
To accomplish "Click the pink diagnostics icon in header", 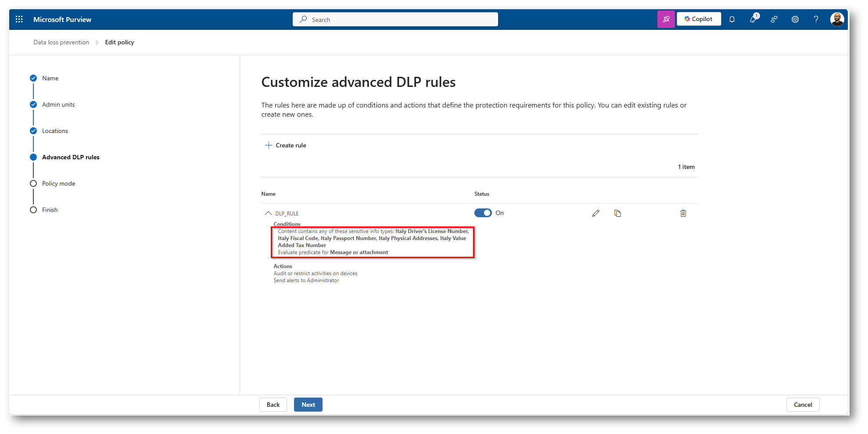I will click(x=666, y=19).
